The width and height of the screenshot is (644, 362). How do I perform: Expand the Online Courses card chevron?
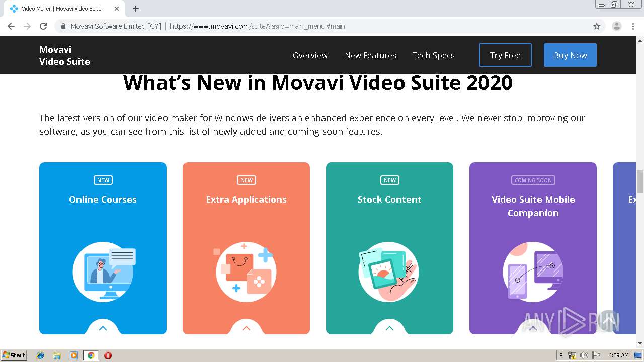103,328
